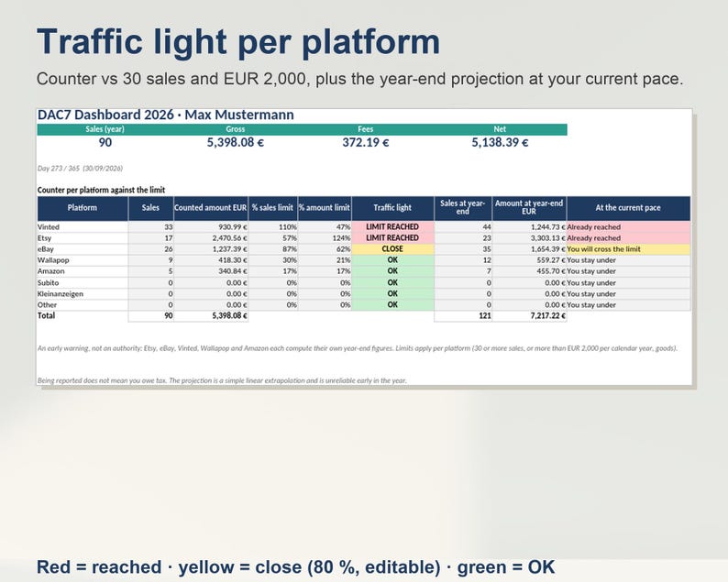Viewport: 728px width, 582px height.
Task: Select the Etsy platform cell
Action: (x=83, y=238)
